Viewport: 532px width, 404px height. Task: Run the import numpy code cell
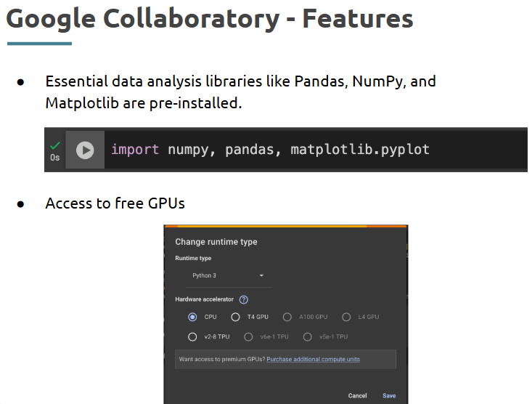85,150
